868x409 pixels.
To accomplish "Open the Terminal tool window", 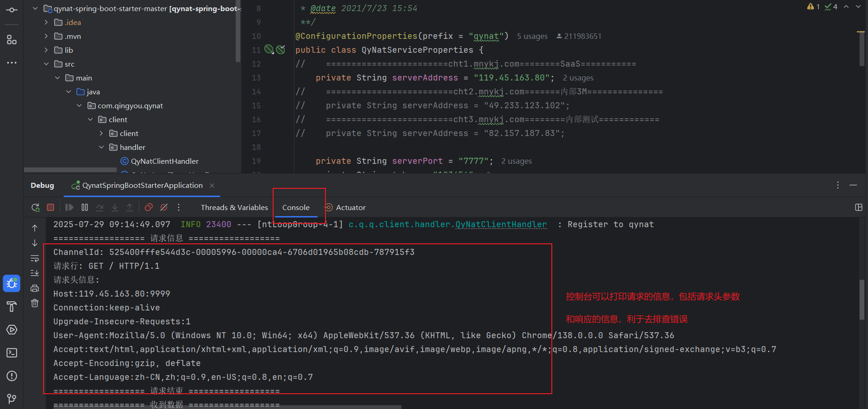I will (12, 353).
